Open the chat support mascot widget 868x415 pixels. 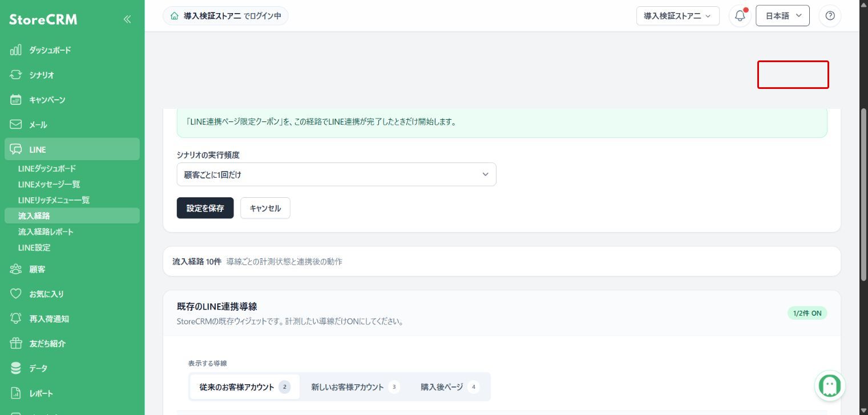pyautogui.click(x=830, y=386)
